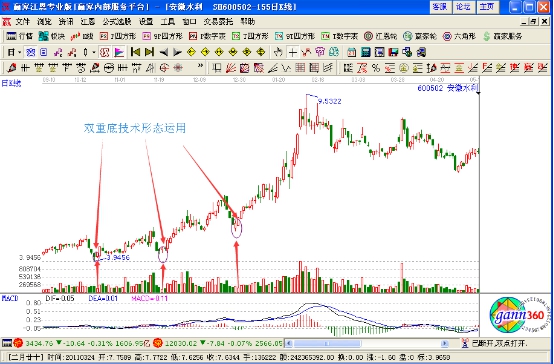Image resolution: width=554 pixels, height=364 pixels.
Task: Click the grid table drawing icon
Action: click(x=300, y=67)
